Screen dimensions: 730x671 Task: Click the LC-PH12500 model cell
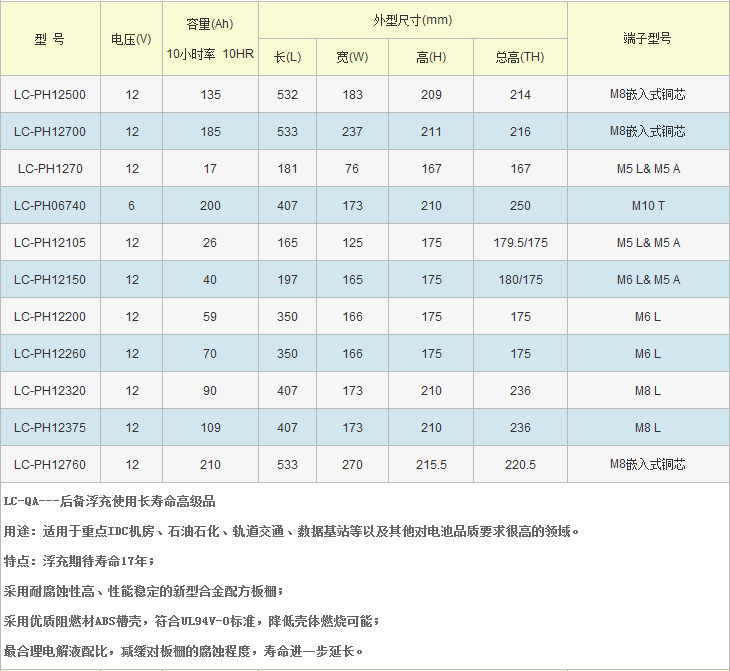pyautogui.click(x=50, y=95)
